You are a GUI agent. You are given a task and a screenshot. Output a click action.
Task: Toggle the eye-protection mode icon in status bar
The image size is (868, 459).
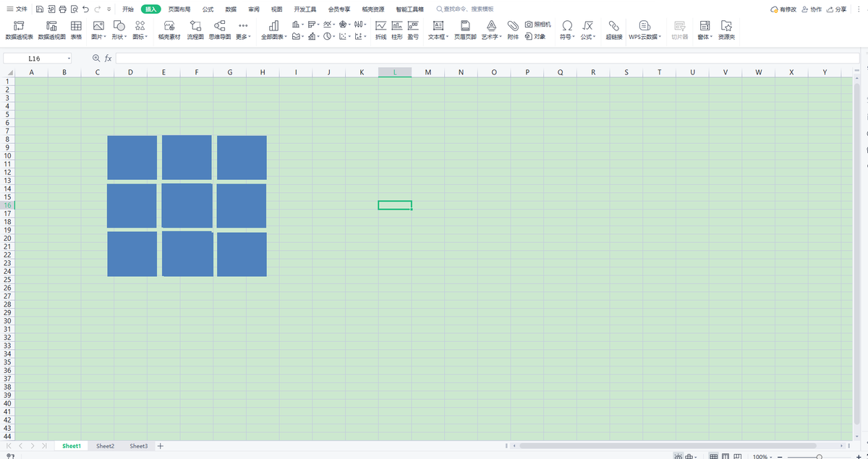click(678, 457)
